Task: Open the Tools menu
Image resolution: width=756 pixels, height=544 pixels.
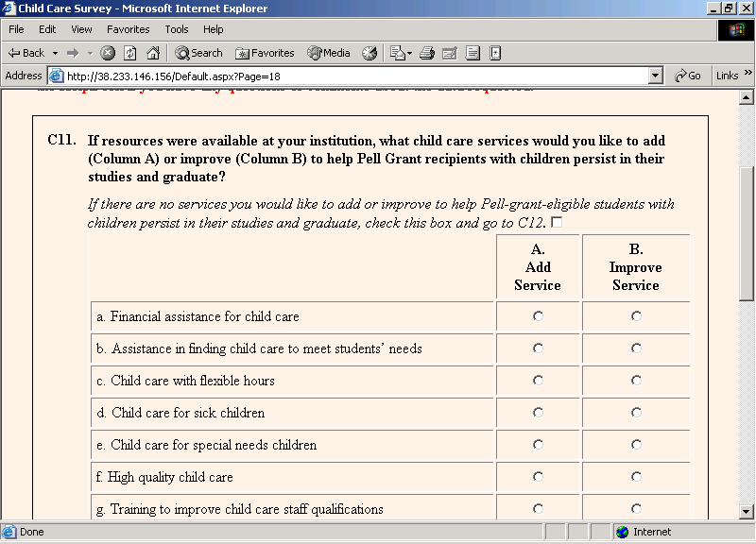Action: pos(177,29)
